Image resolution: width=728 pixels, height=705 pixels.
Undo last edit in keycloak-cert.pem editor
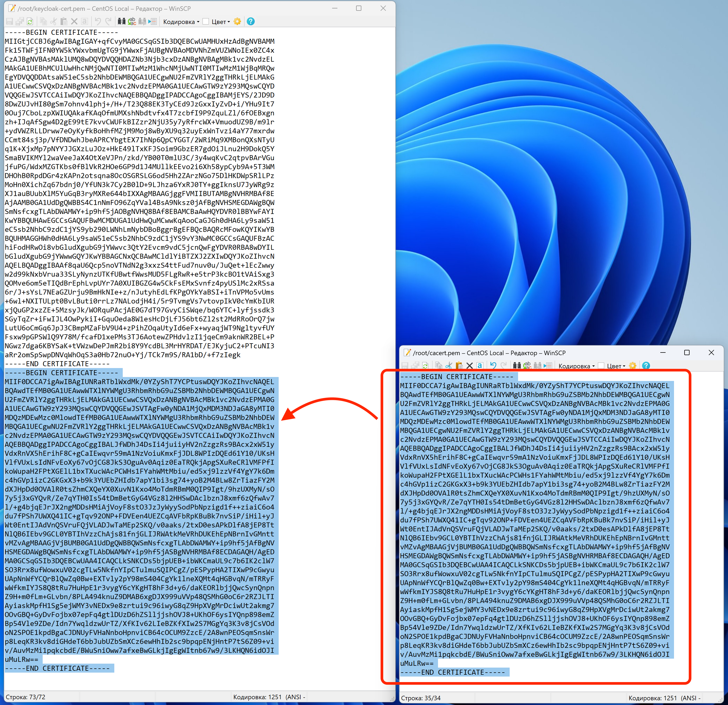pos(98,22)
